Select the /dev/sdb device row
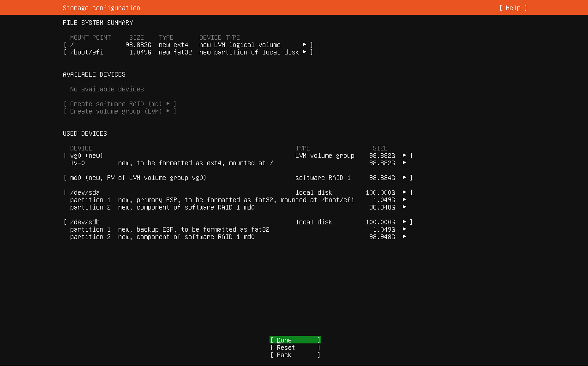 (238, 222)
